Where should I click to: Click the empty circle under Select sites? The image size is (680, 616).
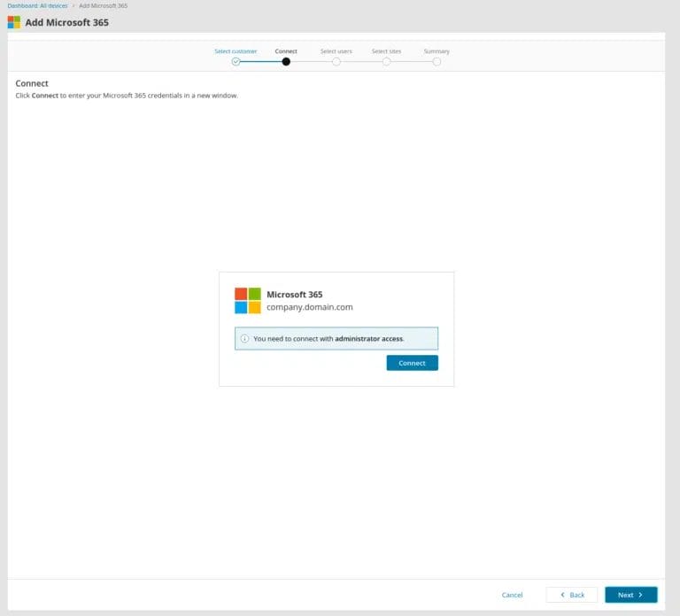[x=386, y=62]
